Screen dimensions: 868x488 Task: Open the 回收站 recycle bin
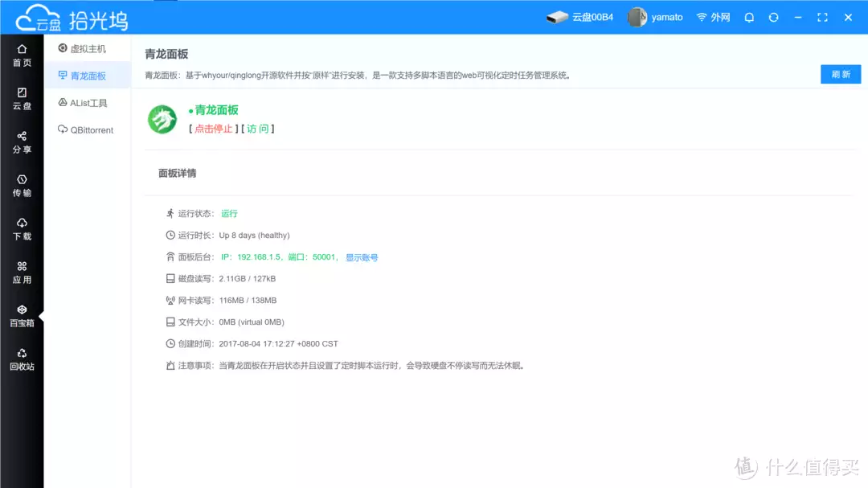pyautogui.click(x=22, y=359)
